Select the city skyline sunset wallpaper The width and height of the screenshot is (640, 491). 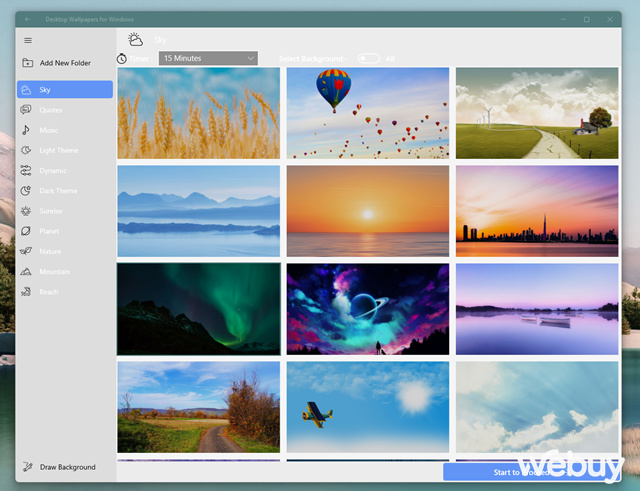537,211
